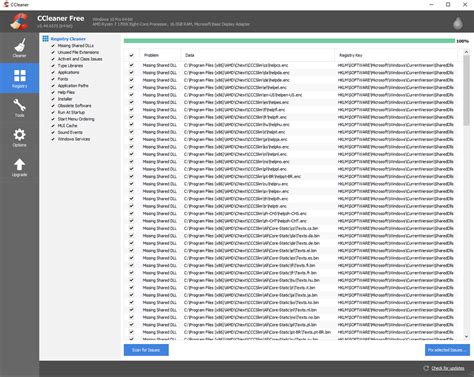Toggle Start Menu Ordering option
The height and width of the screenshot is (377, 474).
[53, 119]
